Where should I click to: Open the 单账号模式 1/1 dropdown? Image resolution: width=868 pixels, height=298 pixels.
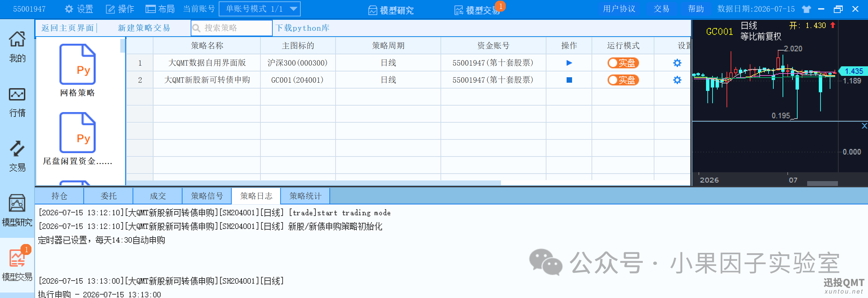tap(260, 9)
